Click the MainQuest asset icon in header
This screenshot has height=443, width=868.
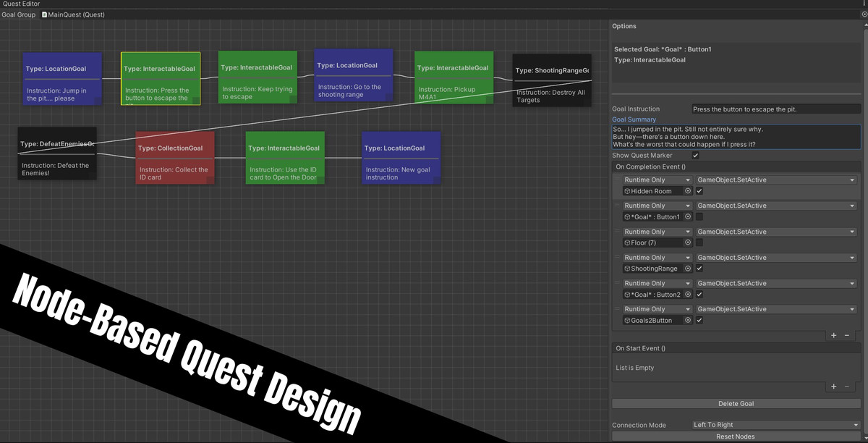[45, 14]
